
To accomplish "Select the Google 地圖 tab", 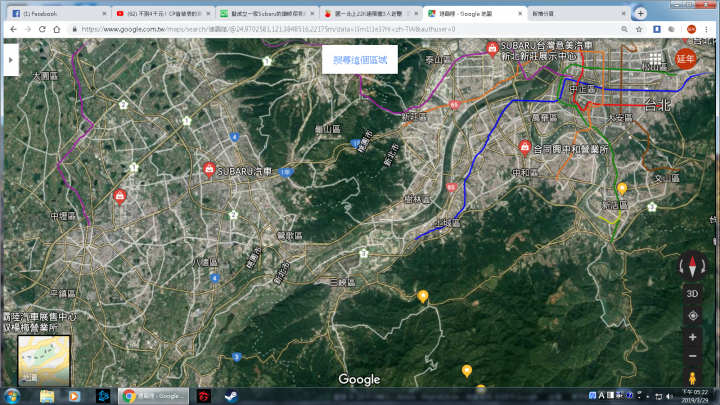I will click(474, 14).
